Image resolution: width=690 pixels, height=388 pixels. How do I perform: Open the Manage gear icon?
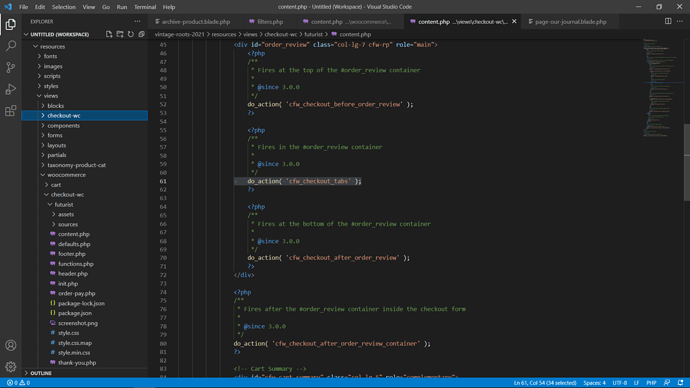11,366
